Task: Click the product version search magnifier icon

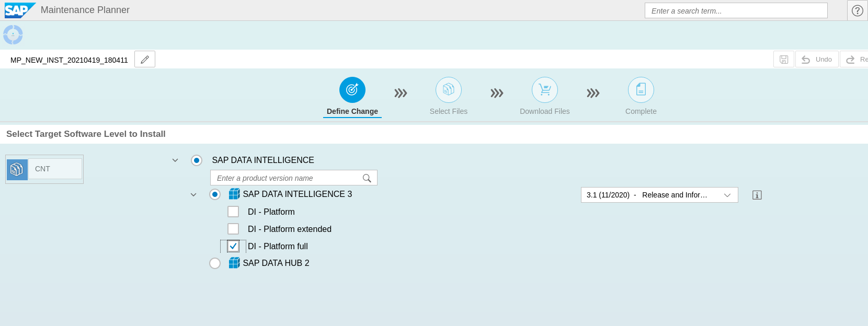Action: 367,178
